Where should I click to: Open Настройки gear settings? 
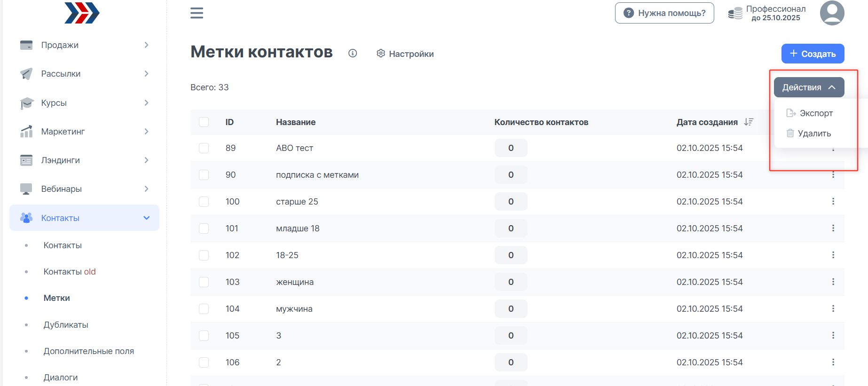[x=405, y=54]
